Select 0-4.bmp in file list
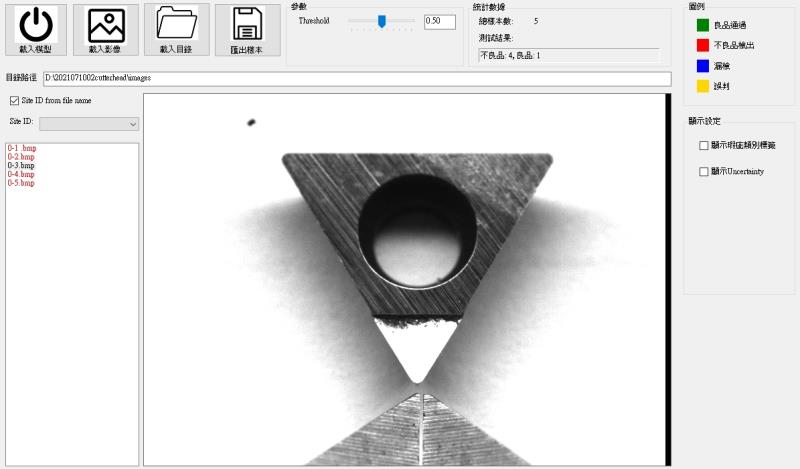800x469 pixels. tap(20, 175)
